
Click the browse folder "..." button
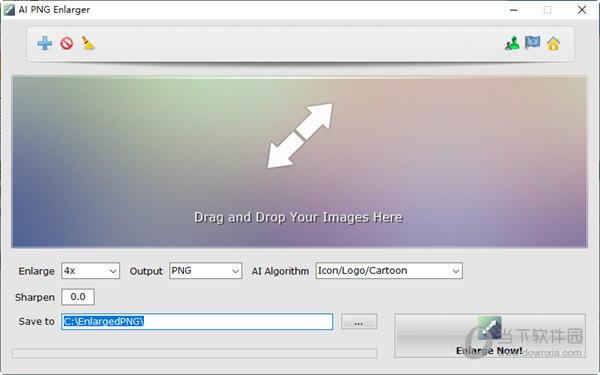[359, 321]
